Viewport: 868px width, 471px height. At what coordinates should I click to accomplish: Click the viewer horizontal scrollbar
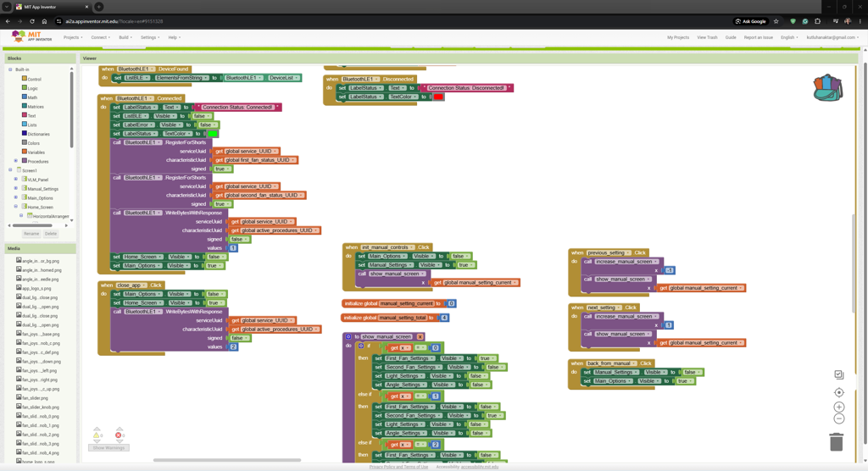coord(227,459)
